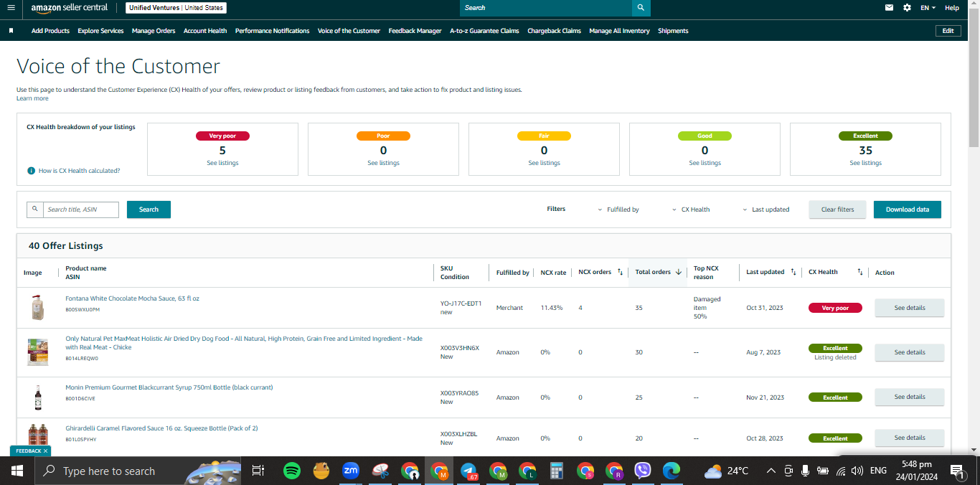Show hidden system tray icons
Viewport: 980px width, 485px height.
coord(771,471)
